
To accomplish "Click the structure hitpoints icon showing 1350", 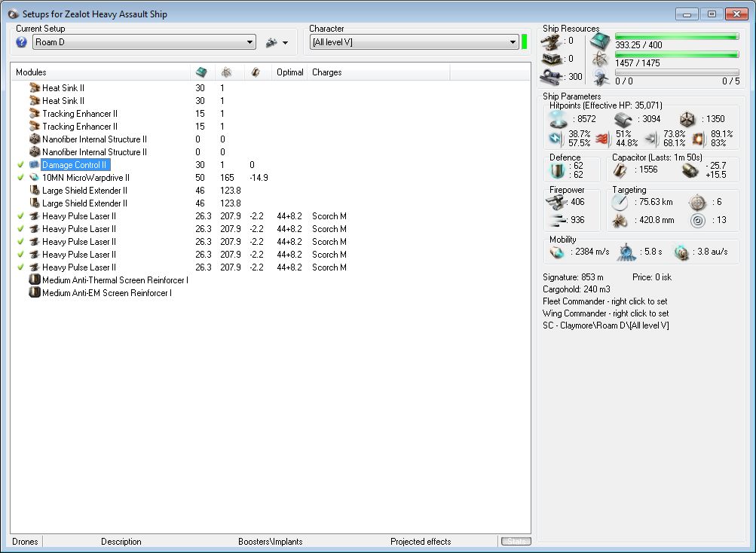I will 688,119.
